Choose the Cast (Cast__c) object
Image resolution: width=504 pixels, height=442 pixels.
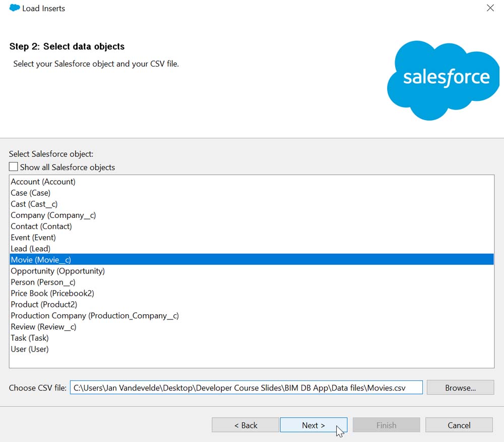coord(34,204)
